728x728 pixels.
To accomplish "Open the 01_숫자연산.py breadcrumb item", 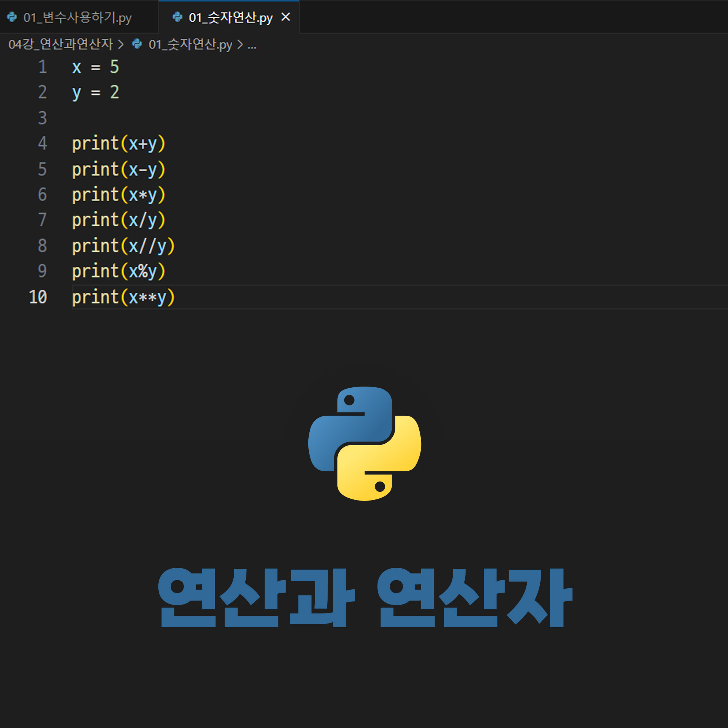I will pyautogui.click(x=190, y=44).
